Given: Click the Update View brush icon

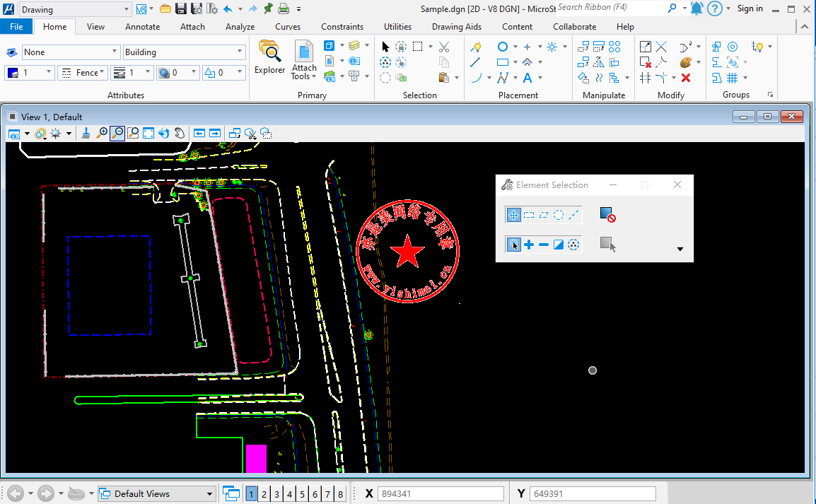Looking at the screenshot, I should point(86,133).
